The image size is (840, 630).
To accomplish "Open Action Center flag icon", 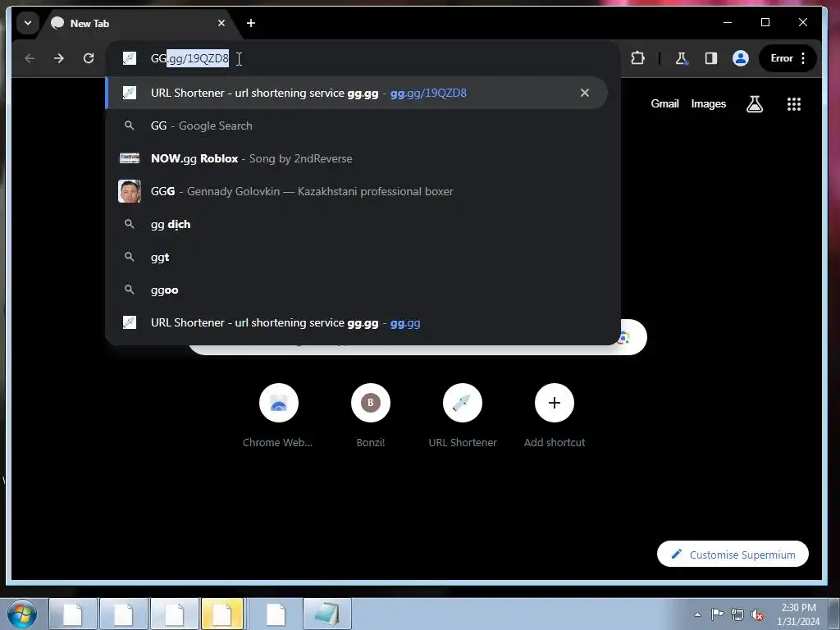I will coord(717,614).
